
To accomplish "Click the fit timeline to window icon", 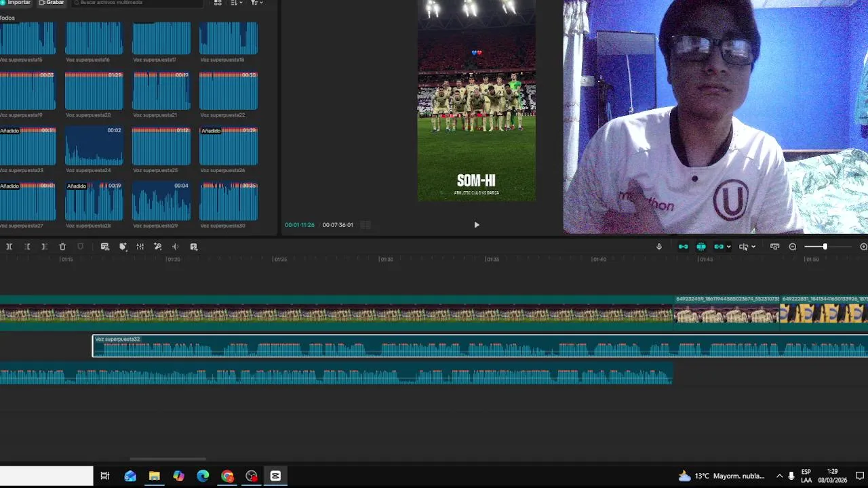I will coord(775,247).
